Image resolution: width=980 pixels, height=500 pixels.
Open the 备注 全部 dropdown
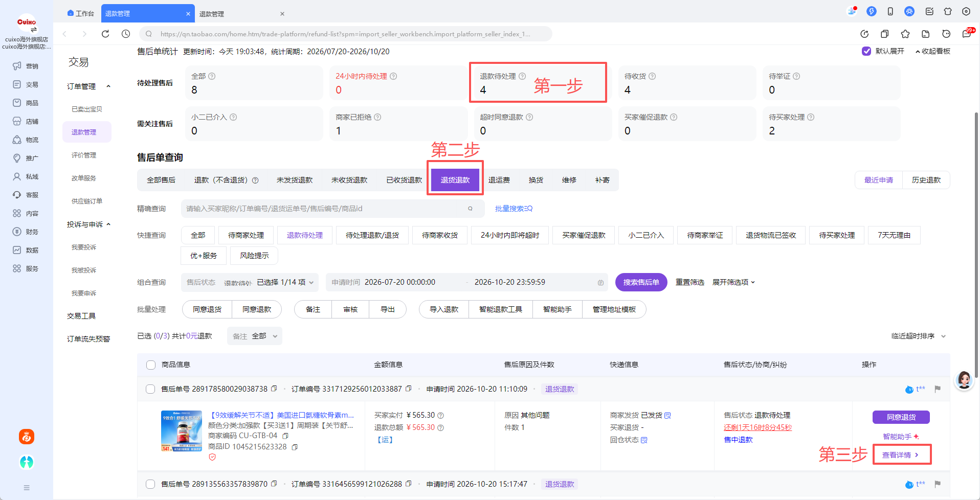point(255,336)
